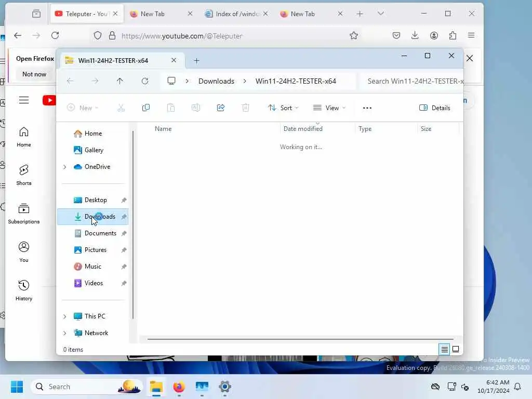Open Videos in navigation pane
The height and width of the screenshot is (399, 532).
tap(93, 283)
